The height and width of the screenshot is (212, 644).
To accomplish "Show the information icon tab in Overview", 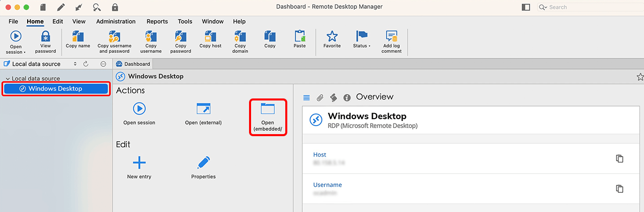I will [347, 97].
